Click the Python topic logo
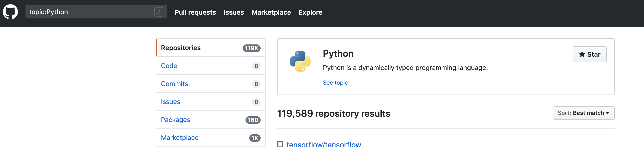Image resolution: width=644 pixels, height=147 pixels. (300, 62)
